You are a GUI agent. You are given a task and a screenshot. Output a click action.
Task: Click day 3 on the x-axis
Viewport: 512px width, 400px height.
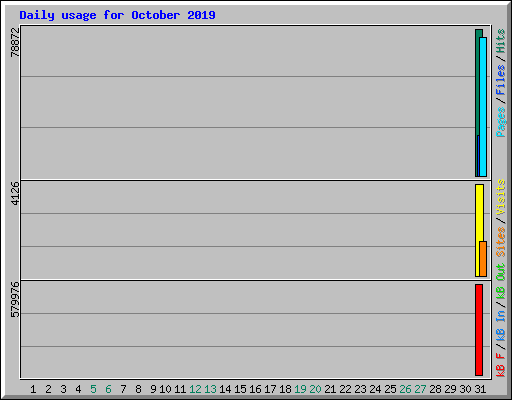63,389
